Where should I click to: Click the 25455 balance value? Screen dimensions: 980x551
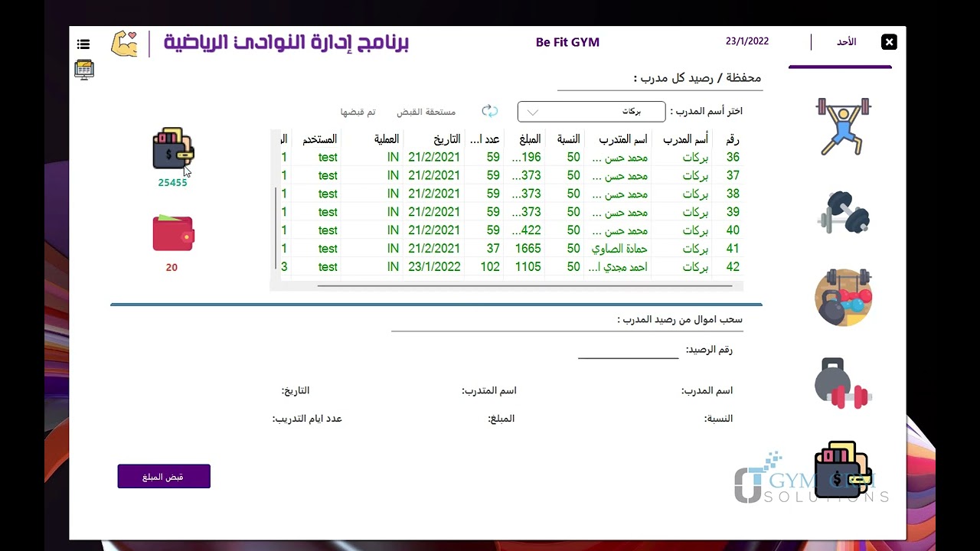(x=172, y=183)
